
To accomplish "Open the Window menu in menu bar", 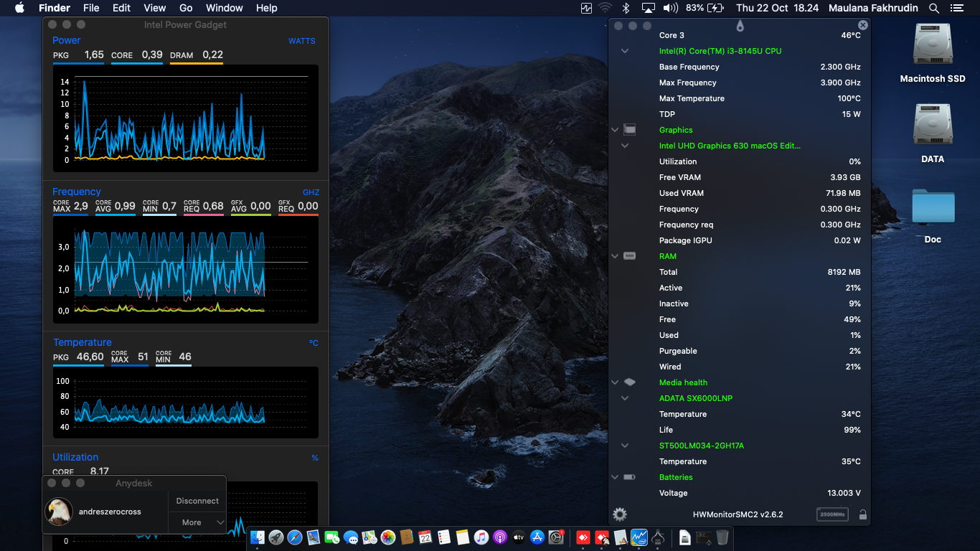I will (224, 8).
